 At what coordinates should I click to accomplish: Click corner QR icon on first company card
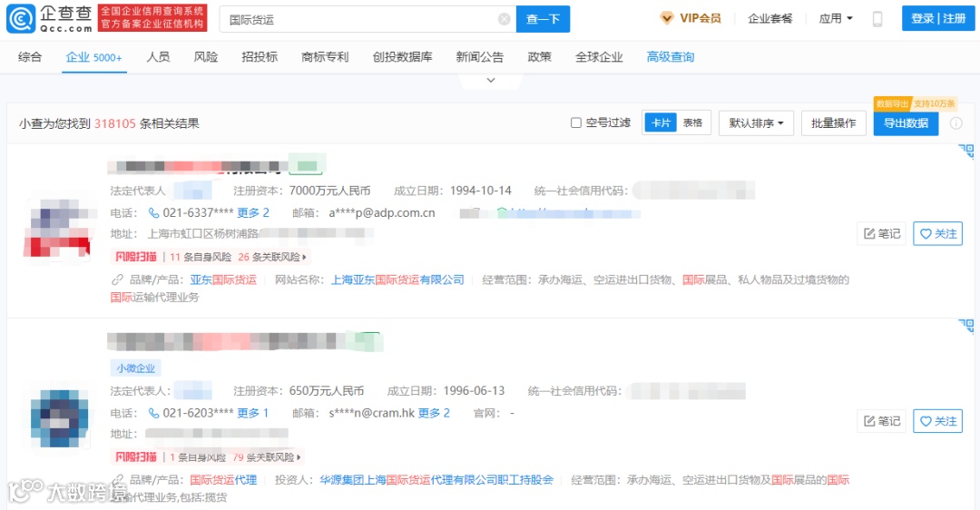[966, 152]
